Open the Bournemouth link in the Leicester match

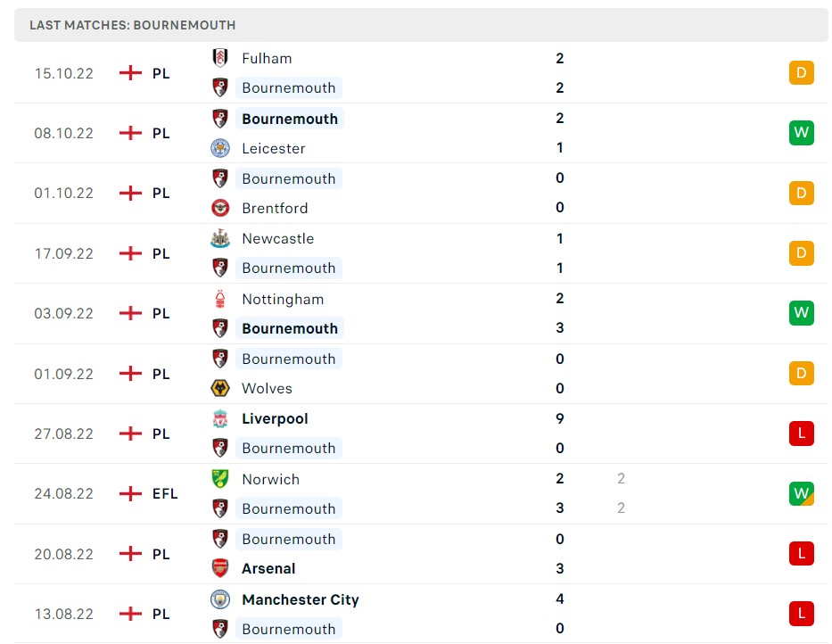click(290, 118)
